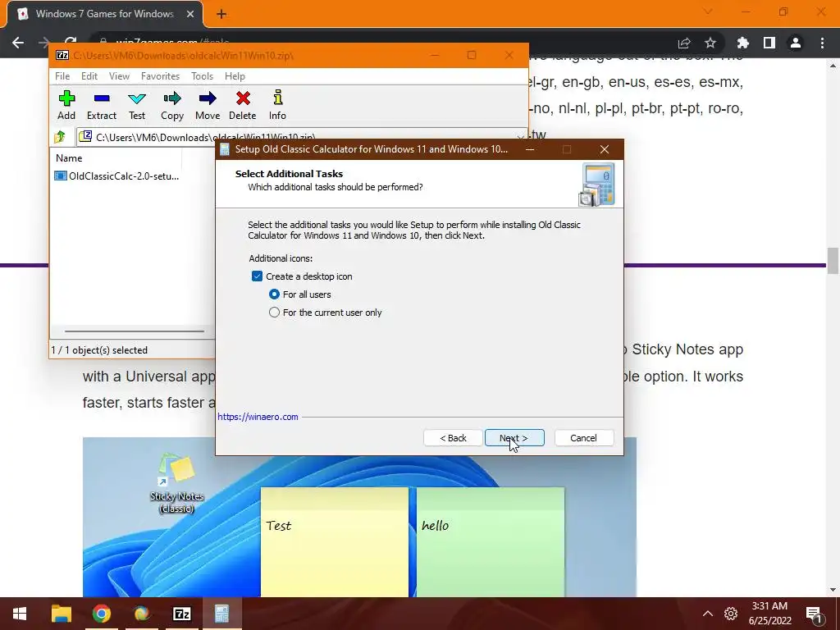Click the Next button in setup wizard
Screen dimensions: 840x630
[514, 438]
